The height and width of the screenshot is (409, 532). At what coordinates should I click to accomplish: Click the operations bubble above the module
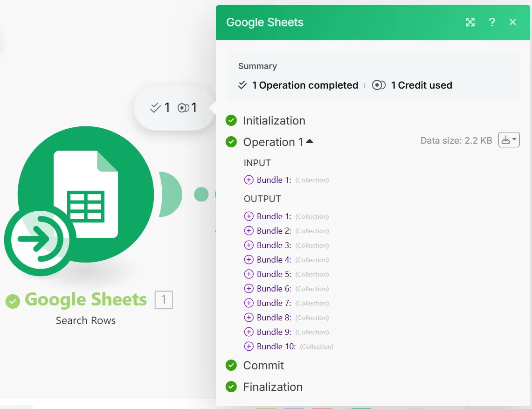pos(174,108)
